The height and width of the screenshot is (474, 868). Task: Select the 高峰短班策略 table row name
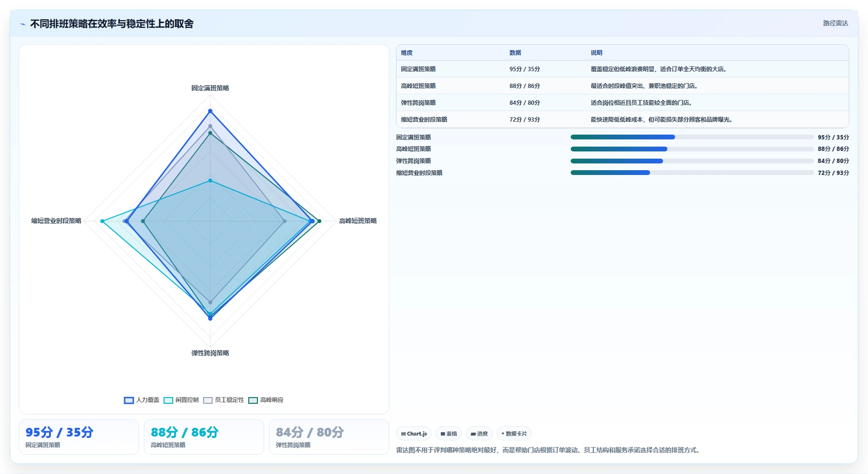coord(418,86)
